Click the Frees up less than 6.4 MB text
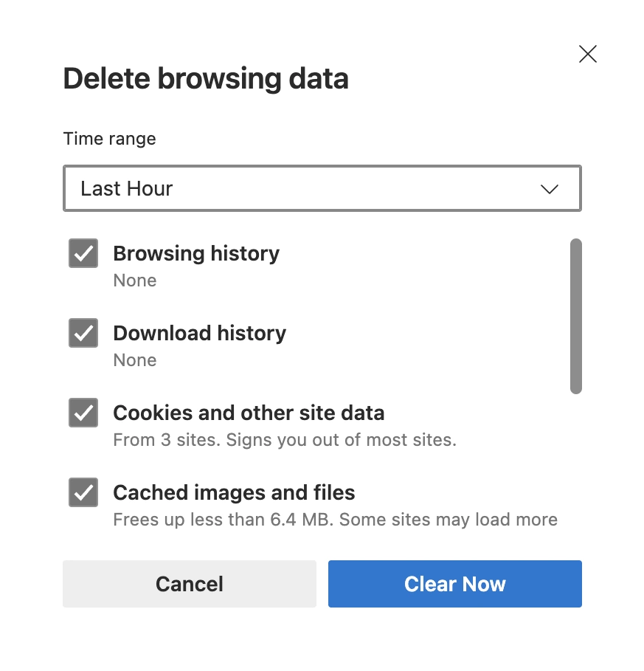644x671 pixels. [x=334, y=519]
